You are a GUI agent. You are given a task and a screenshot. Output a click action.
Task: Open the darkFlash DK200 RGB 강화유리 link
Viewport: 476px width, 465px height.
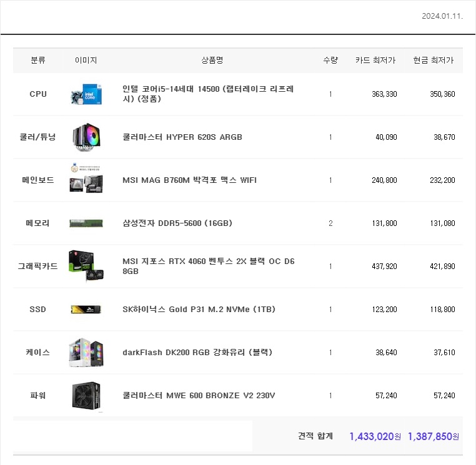pos(197,353)
